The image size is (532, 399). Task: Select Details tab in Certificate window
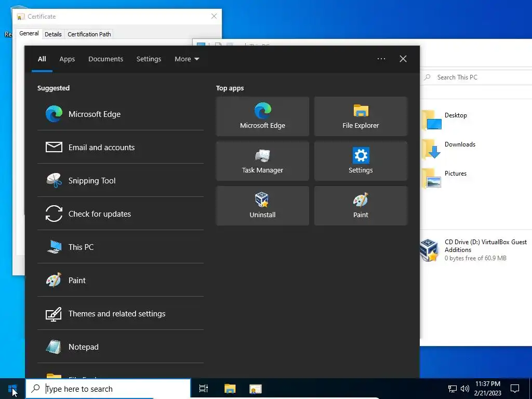[x=53, y=34]
